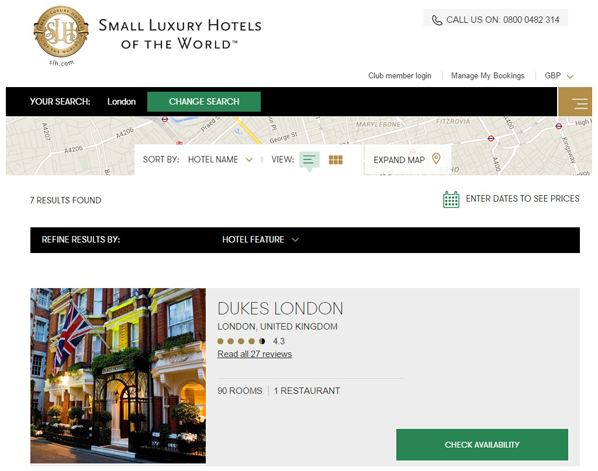Open Read all 27 reviews link
598x471 pixels.
(254, 354)
